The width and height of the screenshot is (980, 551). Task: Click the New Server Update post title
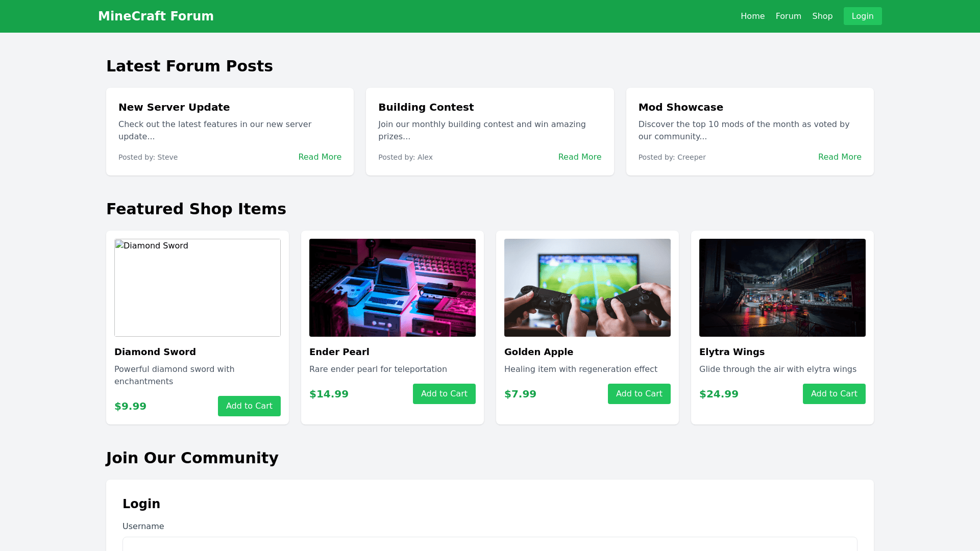click(174, 107)
